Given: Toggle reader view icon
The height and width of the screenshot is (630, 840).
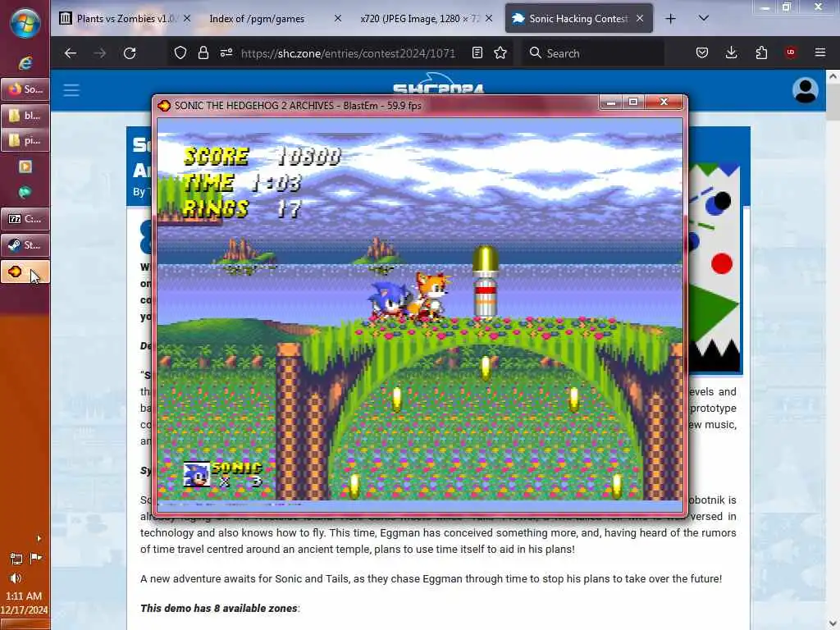Looking at the screenshot, I should (x=477, y=53).
